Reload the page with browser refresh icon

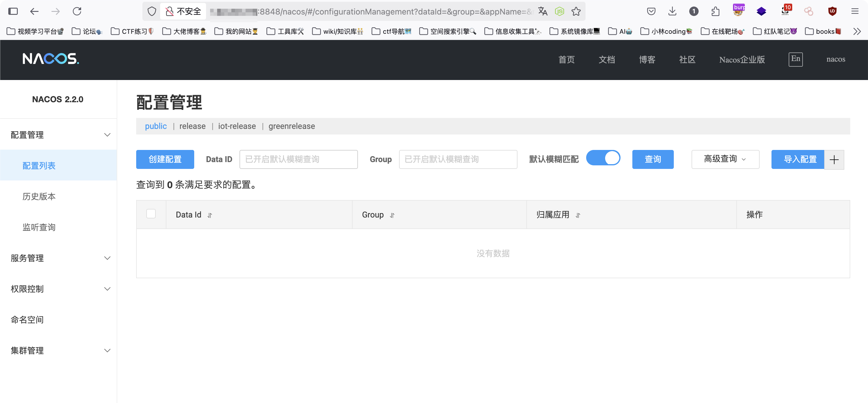click(77, 12)
